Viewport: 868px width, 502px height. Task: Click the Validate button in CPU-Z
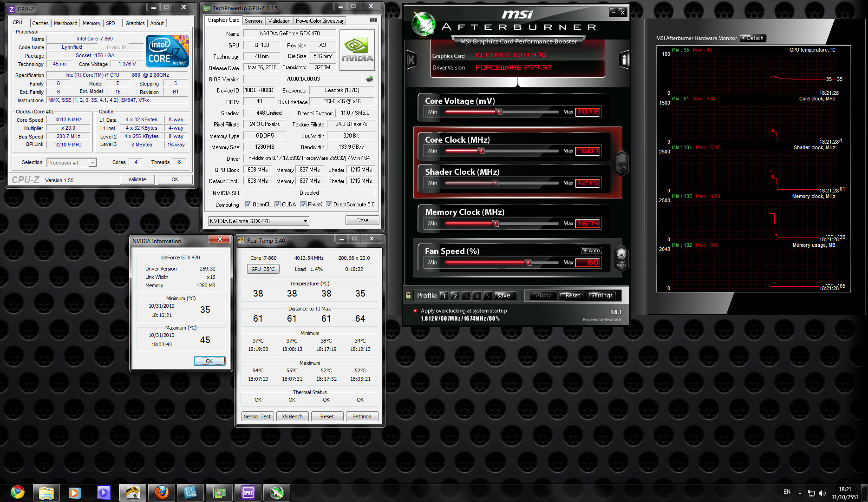(137, 179)
